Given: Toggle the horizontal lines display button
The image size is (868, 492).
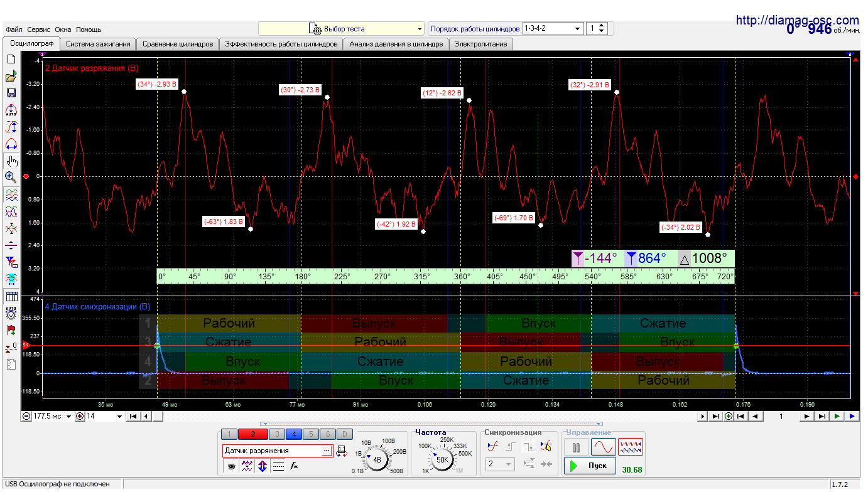Looking at the screenshot, I should click(x=278, y=466).
